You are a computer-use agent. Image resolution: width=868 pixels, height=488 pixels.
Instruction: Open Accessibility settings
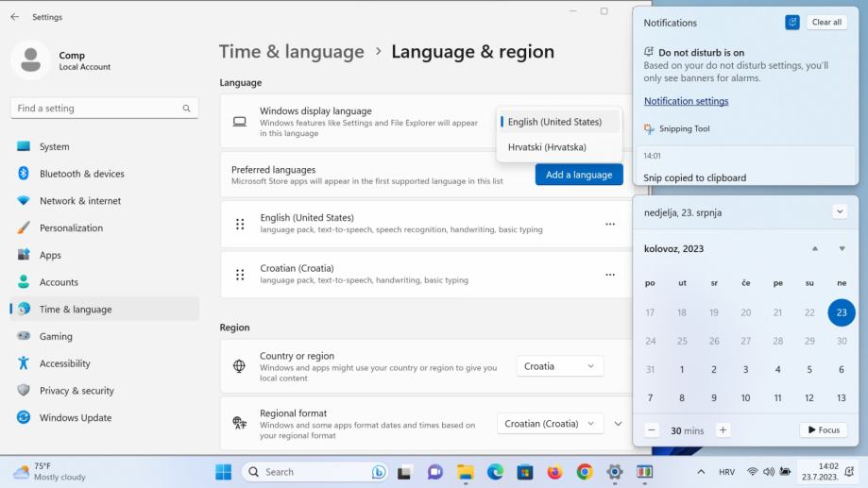(x=105, y=363)
